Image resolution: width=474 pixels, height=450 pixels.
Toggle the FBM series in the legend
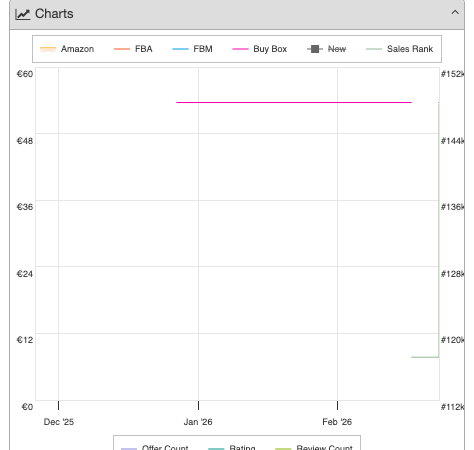point(192,49)
